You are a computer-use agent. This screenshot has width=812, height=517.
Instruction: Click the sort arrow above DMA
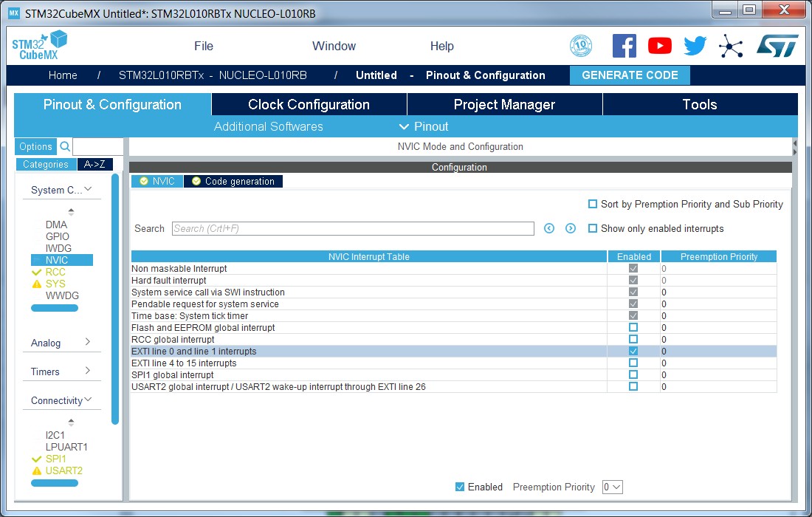(x=72, y=212)
